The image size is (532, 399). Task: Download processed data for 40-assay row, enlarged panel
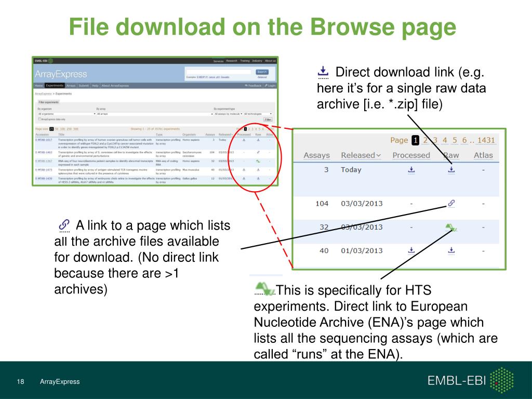[x=411, y=250]
